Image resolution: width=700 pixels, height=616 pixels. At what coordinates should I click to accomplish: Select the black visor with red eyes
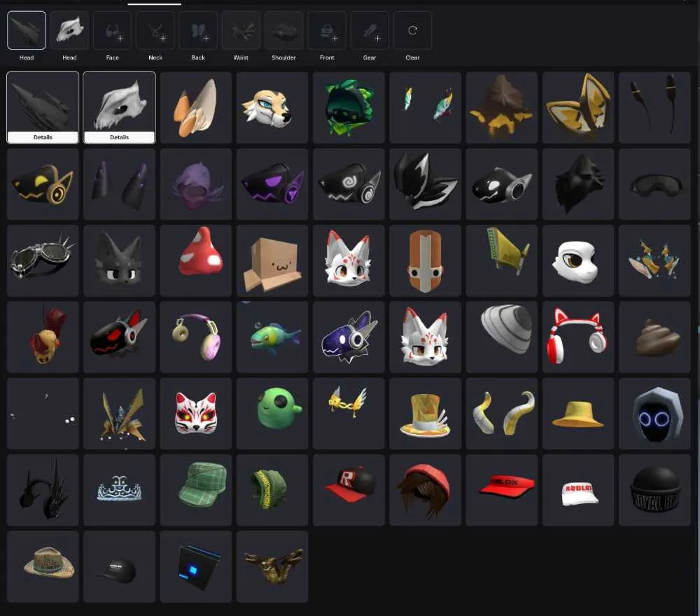pos(119,337)
